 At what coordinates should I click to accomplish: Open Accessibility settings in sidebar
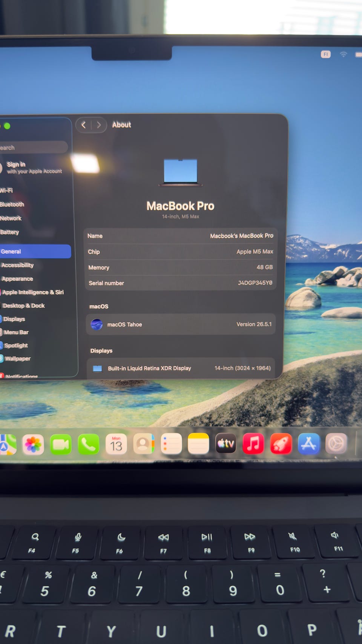pyautogui.click(x=17, y=265)
